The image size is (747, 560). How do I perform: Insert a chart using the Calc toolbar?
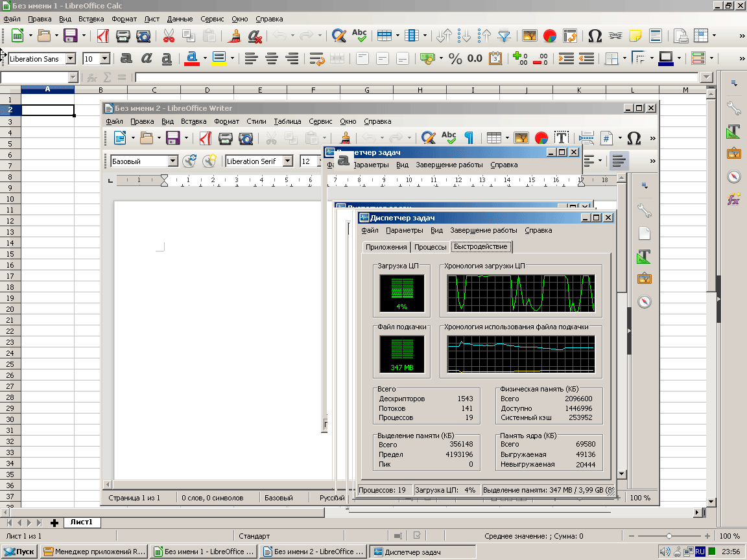550,36
